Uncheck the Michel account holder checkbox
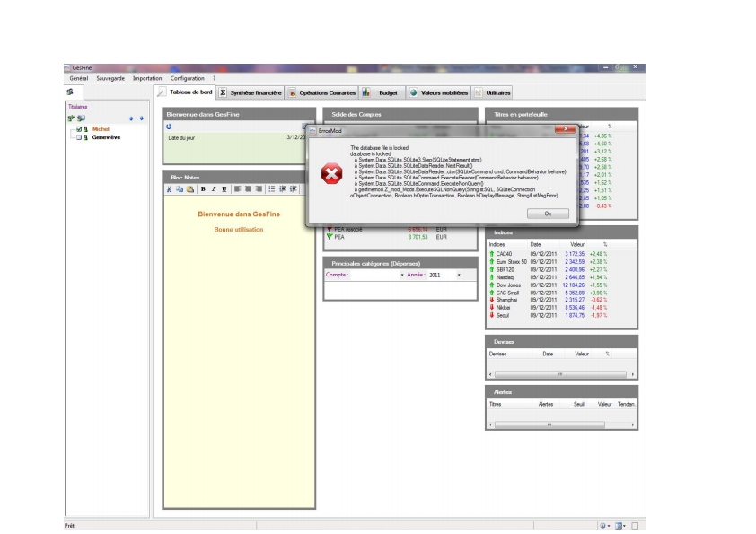Screen dimensions: 756x534 (79, 129)
